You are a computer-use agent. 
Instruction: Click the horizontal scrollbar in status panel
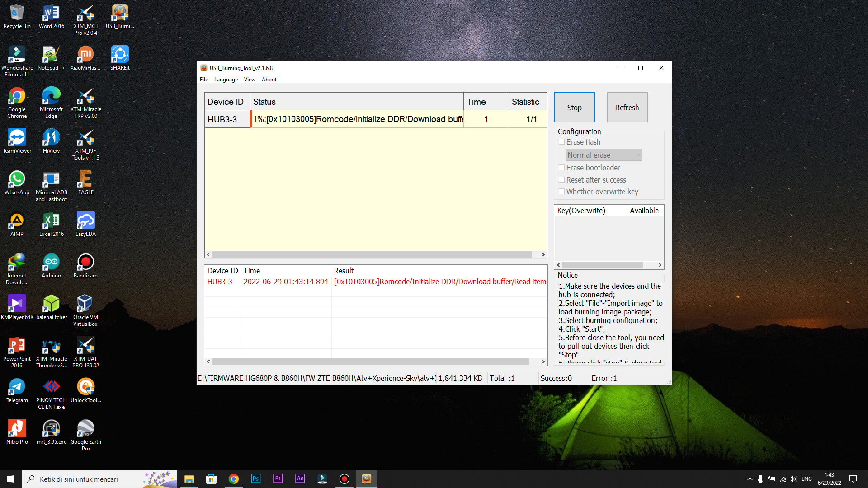coord(376,254)
